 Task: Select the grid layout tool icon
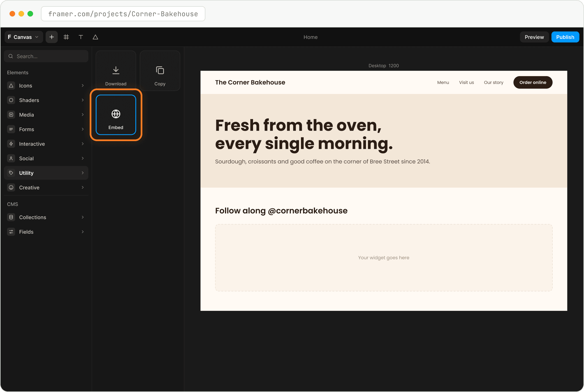pos(66,37)
